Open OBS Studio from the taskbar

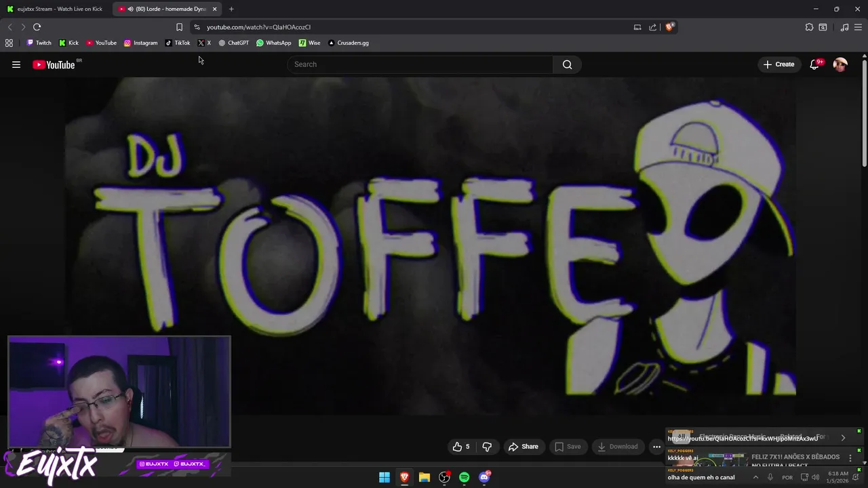tap(444, 477)
